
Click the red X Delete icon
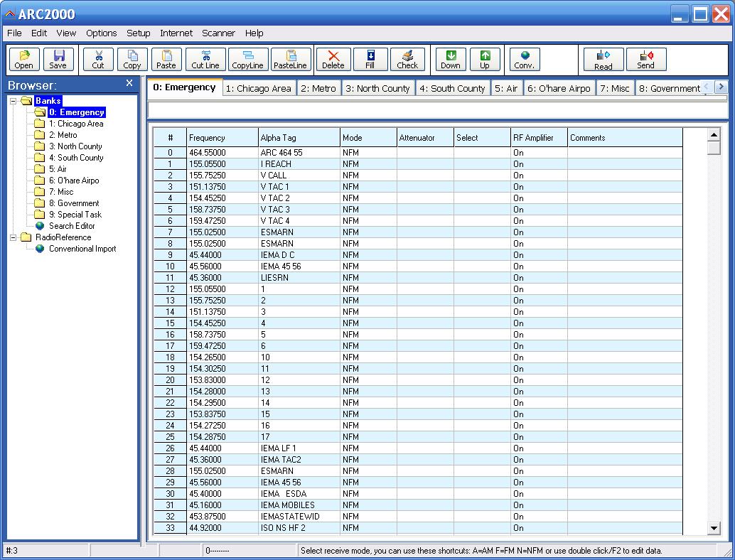[333, 59]
